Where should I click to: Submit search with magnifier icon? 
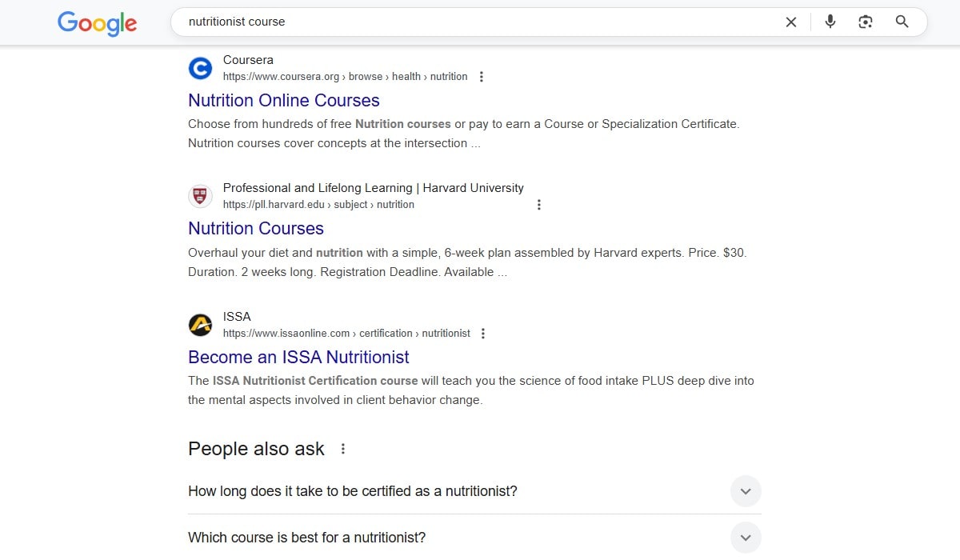[x=902, y=22]
